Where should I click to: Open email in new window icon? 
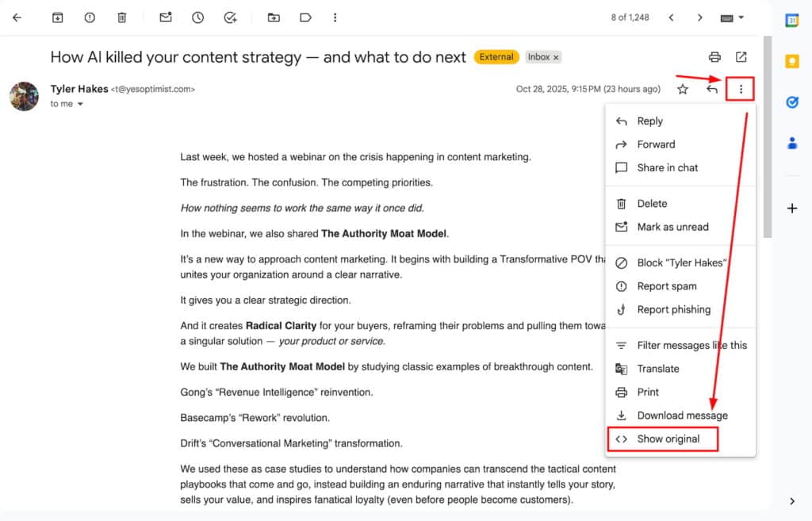741,57
